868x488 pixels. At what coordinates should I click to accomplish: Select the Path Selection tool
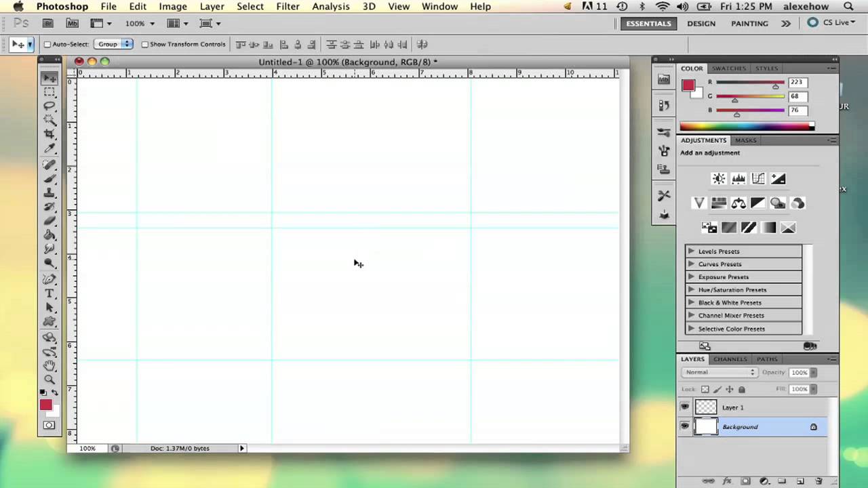coord(50,308)
